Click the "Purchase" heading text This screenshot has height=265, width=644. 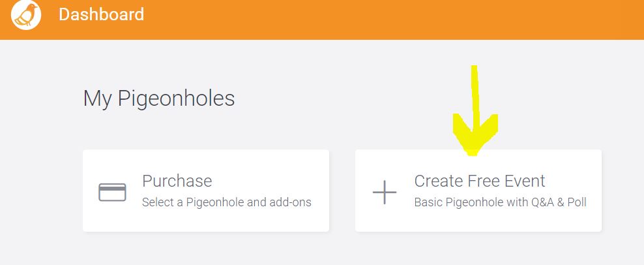(x=177, y=181)
